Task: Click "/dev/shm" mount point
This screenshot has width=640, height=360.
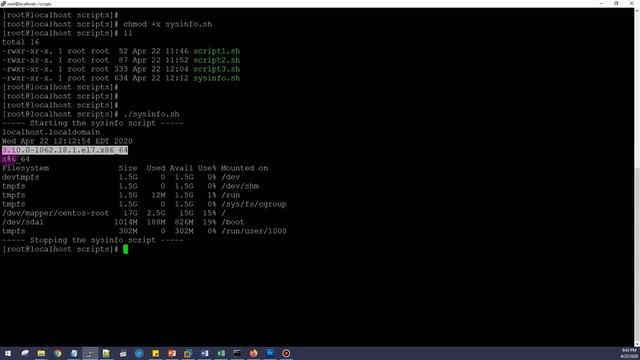Action: (x=240, y=186)
